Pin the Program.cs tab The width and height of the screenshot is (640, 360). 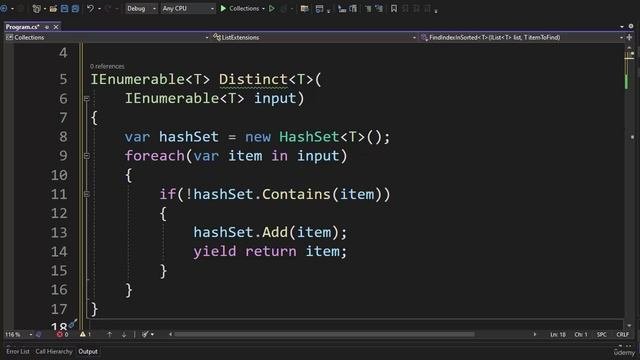(47, 27)
